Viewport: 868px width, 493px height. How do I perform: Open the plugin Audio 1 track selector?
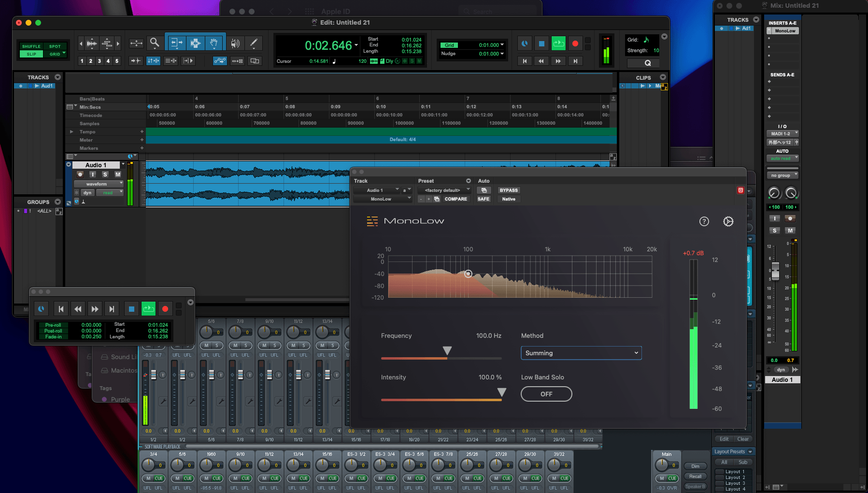376,190
